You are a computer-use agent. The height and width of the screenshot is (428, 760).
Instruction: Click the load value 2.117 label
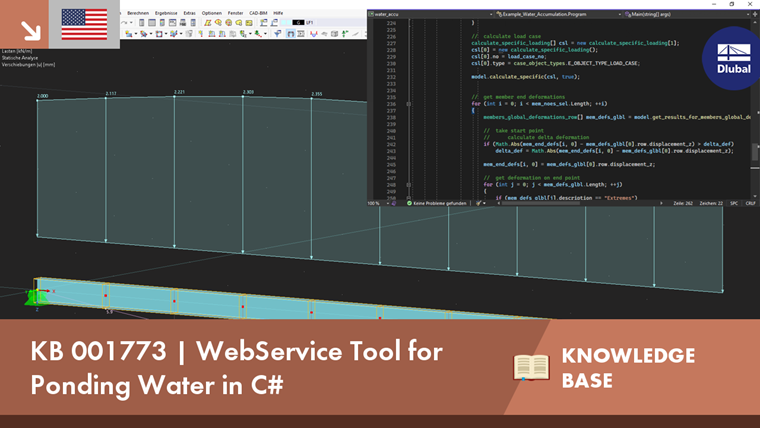pos(111,93)
